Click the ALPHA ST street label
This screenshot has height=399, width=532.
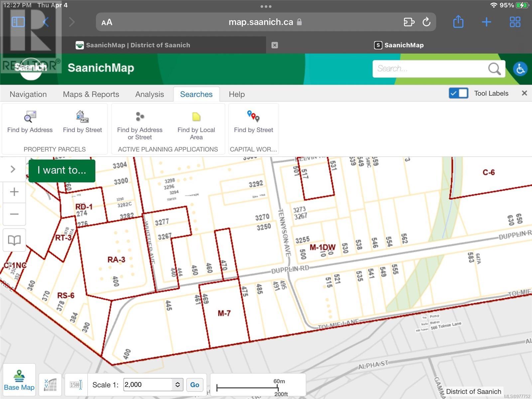373,365
